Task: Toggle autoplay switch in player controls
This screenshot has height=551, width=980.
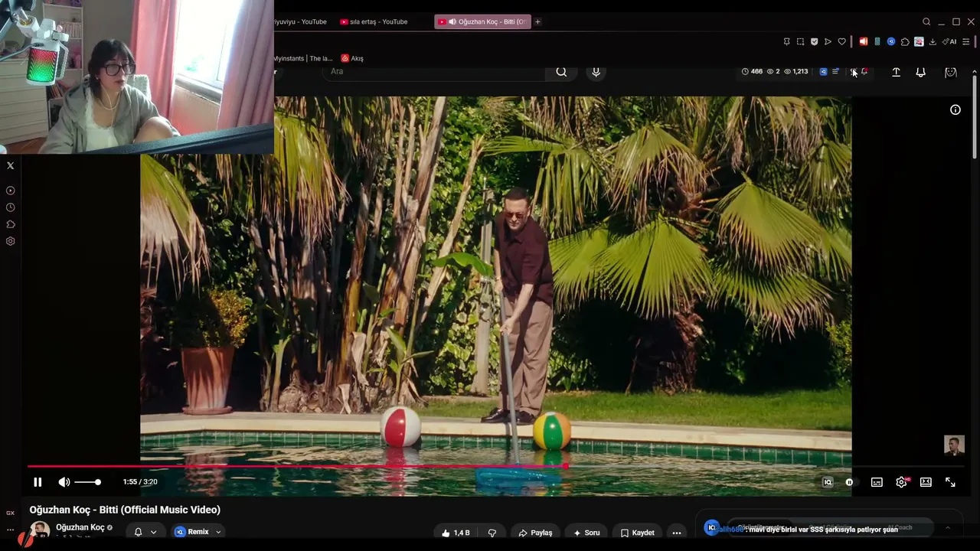Action: point(851,482)
